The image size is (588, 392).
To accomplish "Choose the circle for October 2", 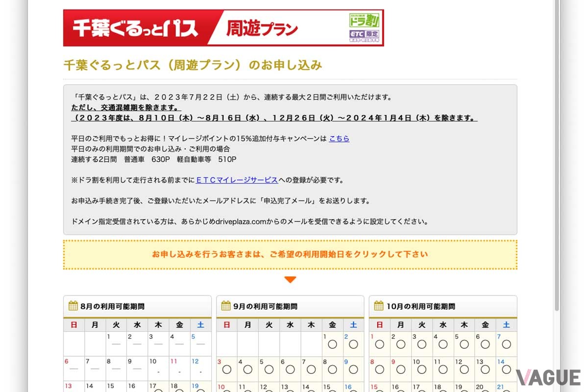I will click(400, 344).
